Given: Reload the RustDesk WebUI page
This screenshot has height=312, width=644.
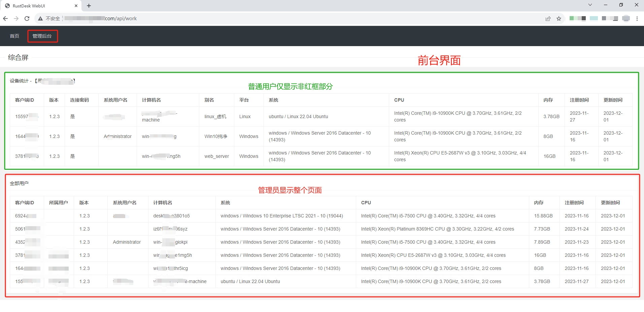Looking at the screenshot, I should [27, 19].
